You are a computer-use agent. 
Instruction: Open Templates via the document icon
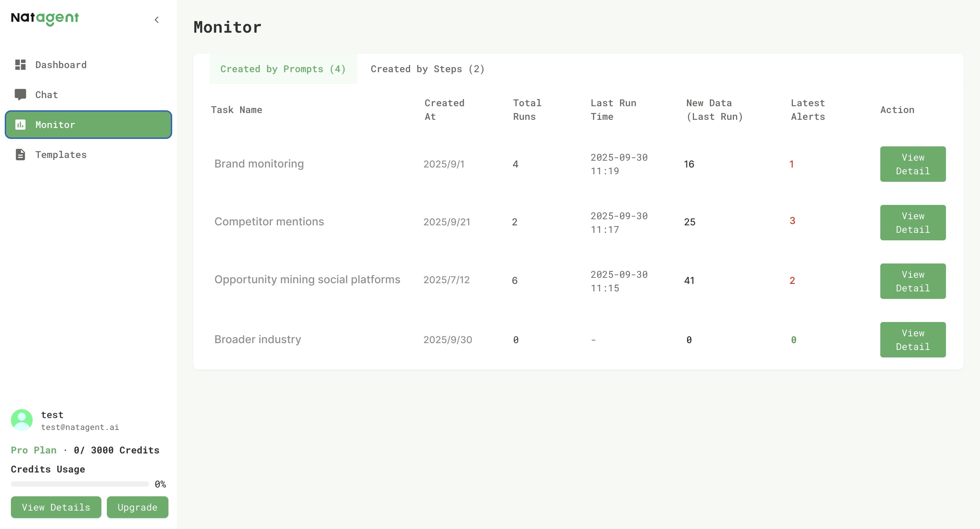[21, 155]
